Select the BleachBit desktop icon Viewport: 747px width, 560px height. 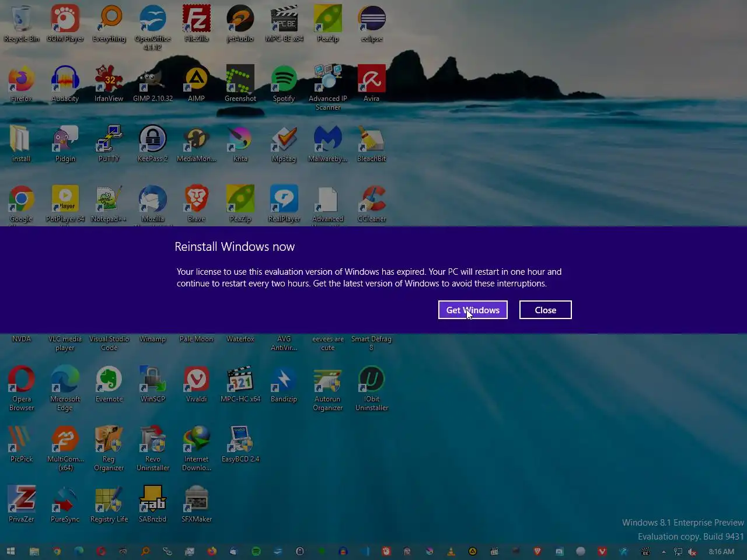(372, 144)
